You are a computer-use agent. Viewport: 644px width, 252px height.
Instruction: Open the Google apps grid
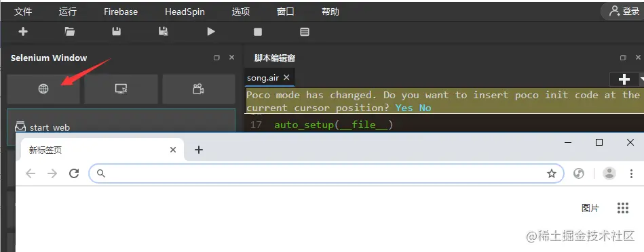pos(623,208)
